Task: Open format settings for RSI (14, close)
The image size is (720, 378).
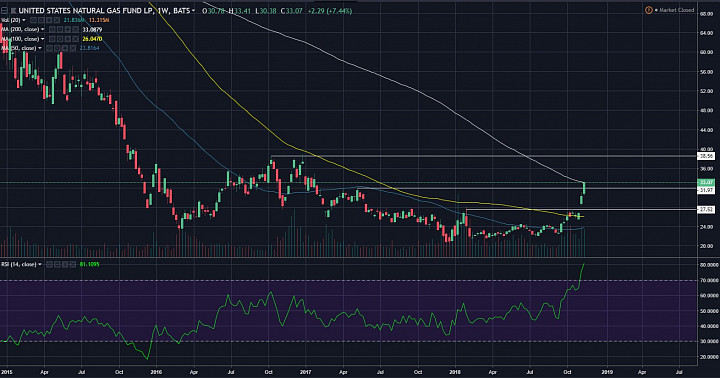Action: [x=57, y=264]
